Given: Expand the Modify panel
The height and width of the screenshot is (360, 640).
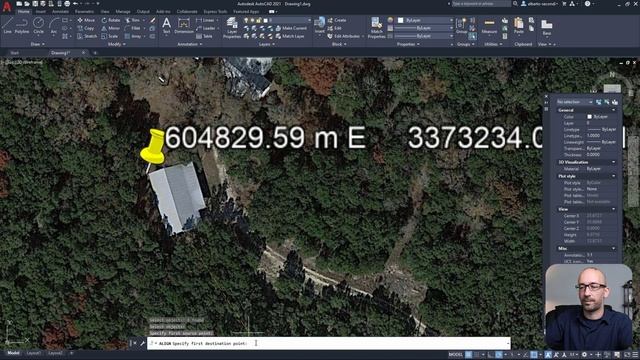Looking at the screenshot, I should [116, 44].
